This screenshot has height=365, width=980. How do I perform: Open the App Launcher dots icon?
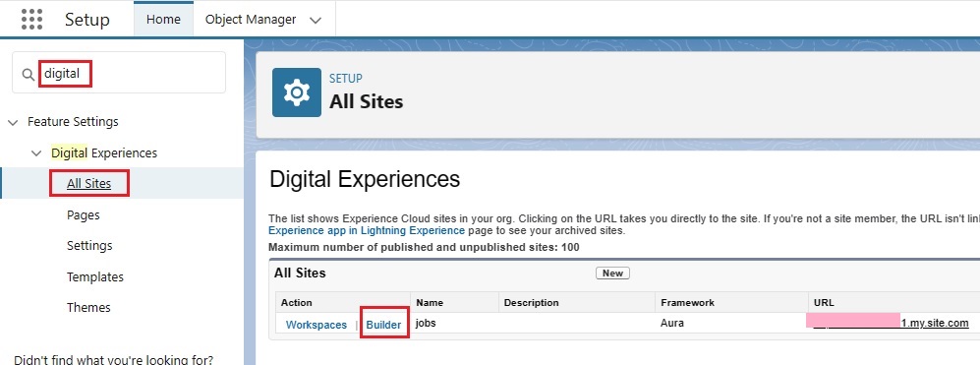tap(31, 20)
